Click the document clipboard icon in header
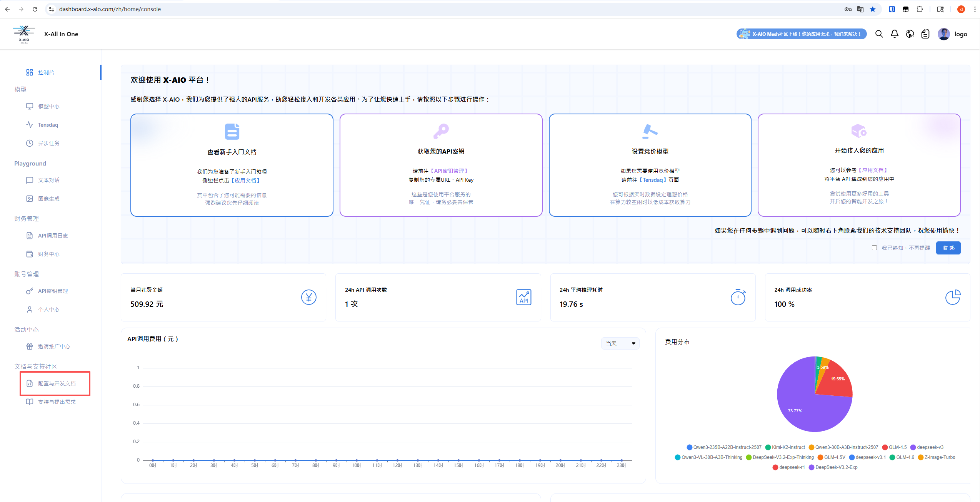The width and height of the screenshot is (980, 502). [x=925, y=34]
